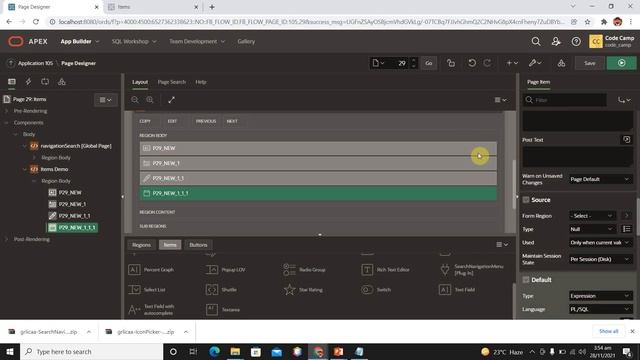Open the Dynamic Actions lightning tab

click(x=28, y=82)
